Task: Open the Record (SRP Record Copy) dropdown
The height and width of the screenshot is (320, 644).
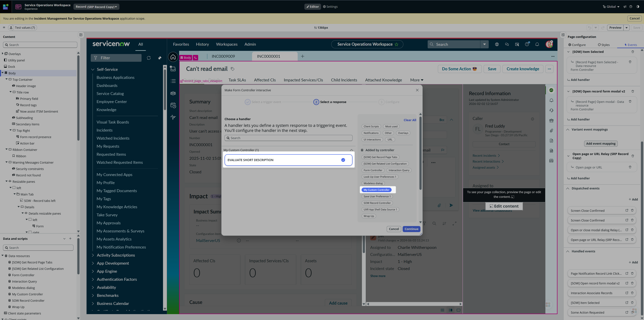Action: pos(96,7)
